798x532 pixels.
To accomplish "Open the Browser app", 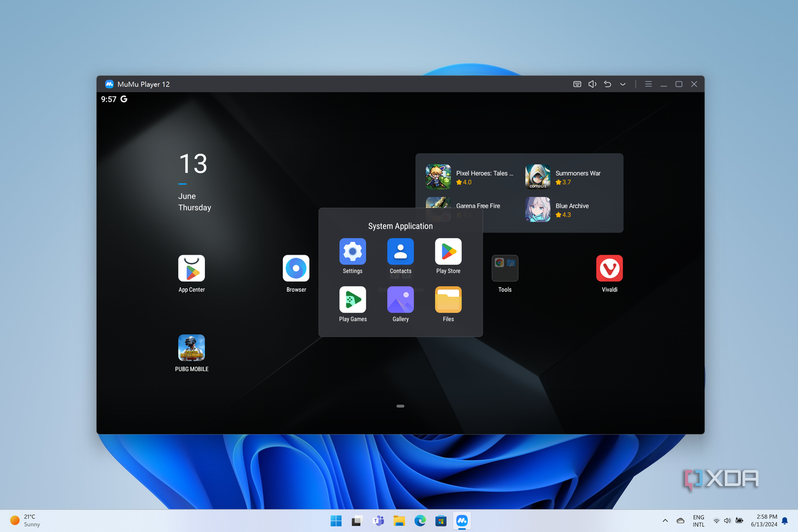I will (x=296, y=269).
